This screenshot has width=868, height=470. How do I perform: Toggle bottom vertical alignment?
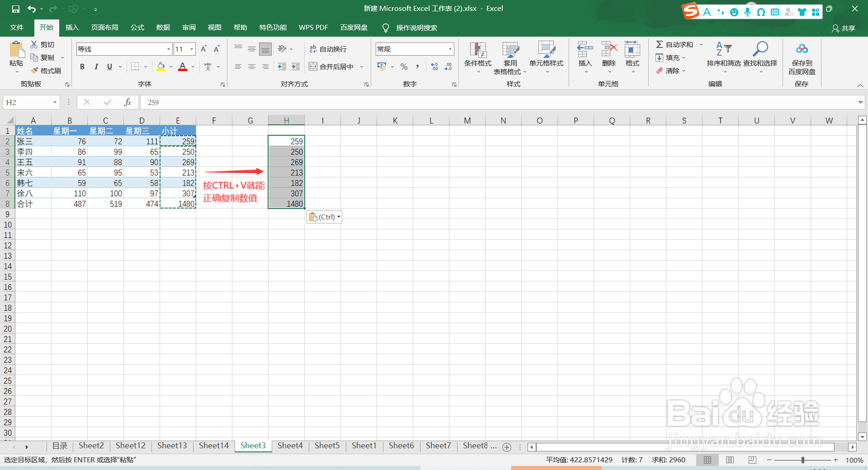[265, 49]
